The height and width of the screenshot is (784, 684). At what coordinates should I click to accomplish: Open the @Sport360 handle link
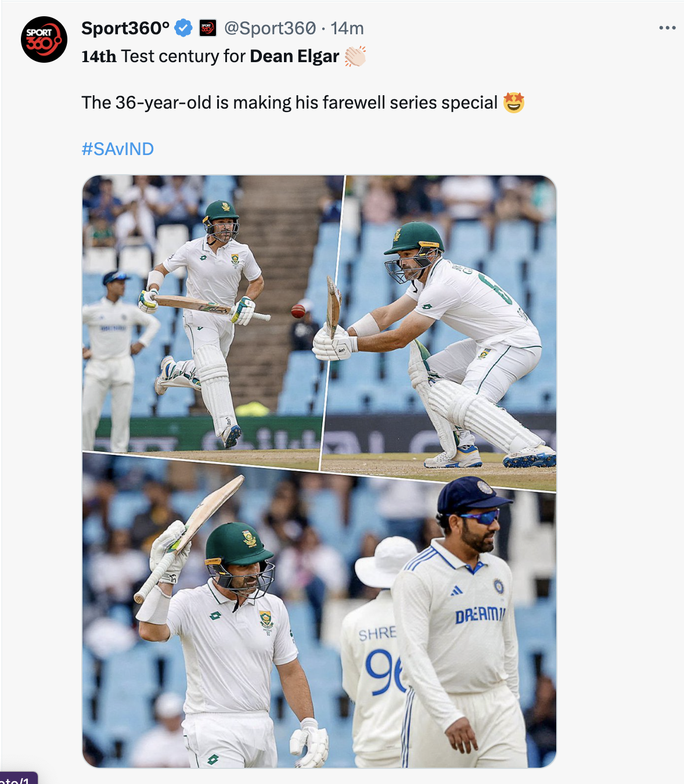click(x=270, y=28)
